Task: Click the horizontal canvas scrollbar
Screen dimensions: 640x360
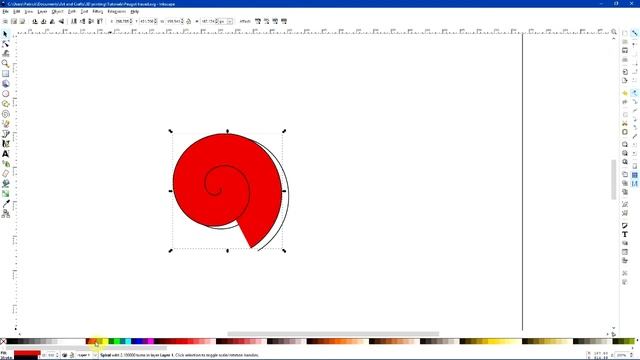Action: click(x=333, y=333)
